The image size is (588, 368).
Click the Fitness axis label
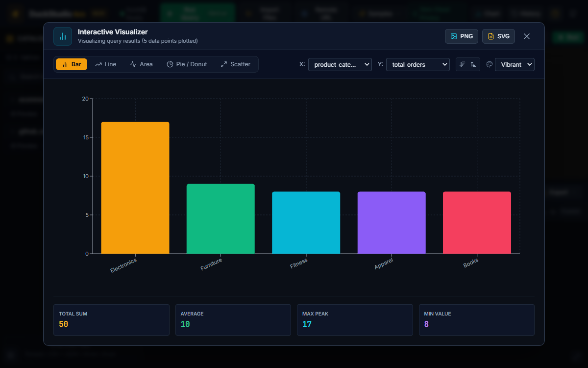pyautogui.click(x=299, y=263)
